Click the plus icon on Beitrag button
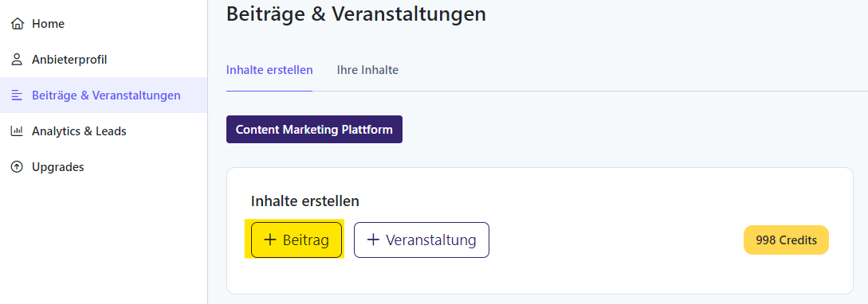Image resolution: width=868 pixels, height=304 pixels. pos(269,240)
